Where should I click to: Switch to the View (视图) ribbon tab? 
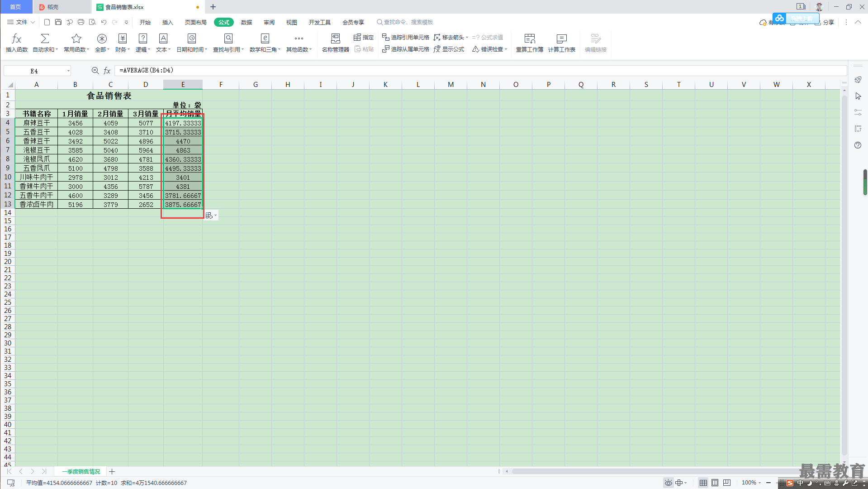[292, 22]
